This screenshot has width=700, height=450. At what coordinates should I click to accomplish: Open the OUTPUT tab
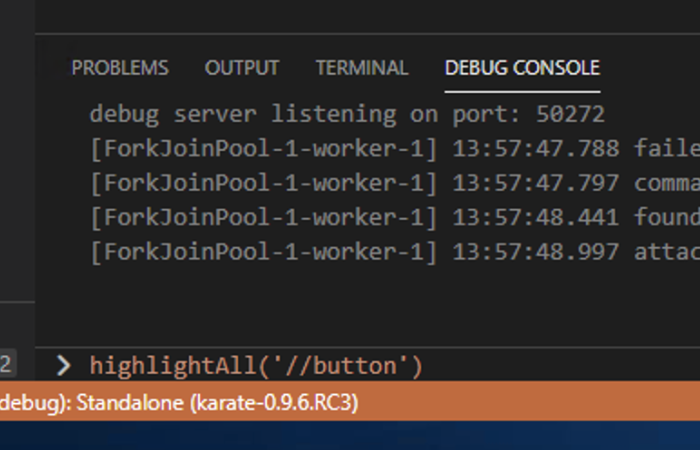(x=242, y=68)
